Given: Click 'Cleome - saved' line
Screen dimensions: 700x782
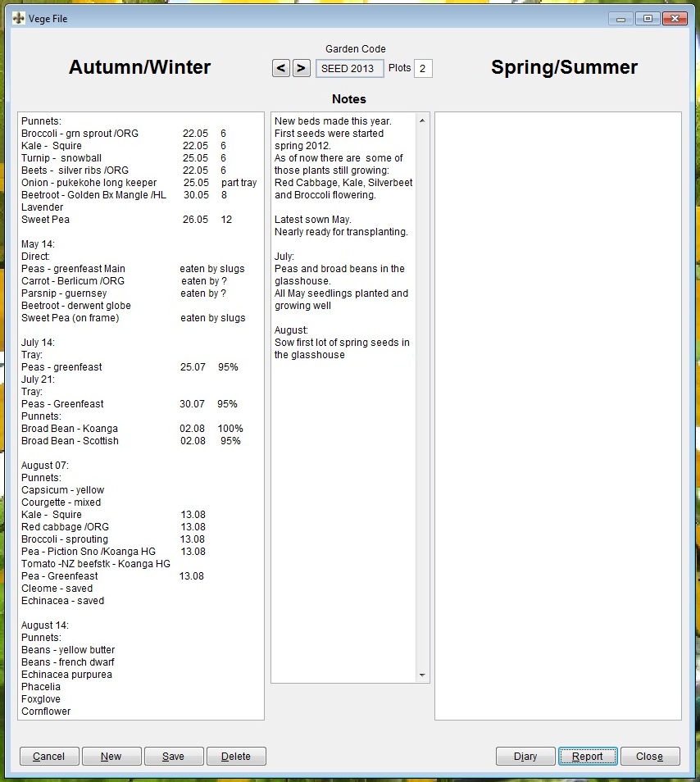Looking at the screenshot, I should click(x=57, y=589).
